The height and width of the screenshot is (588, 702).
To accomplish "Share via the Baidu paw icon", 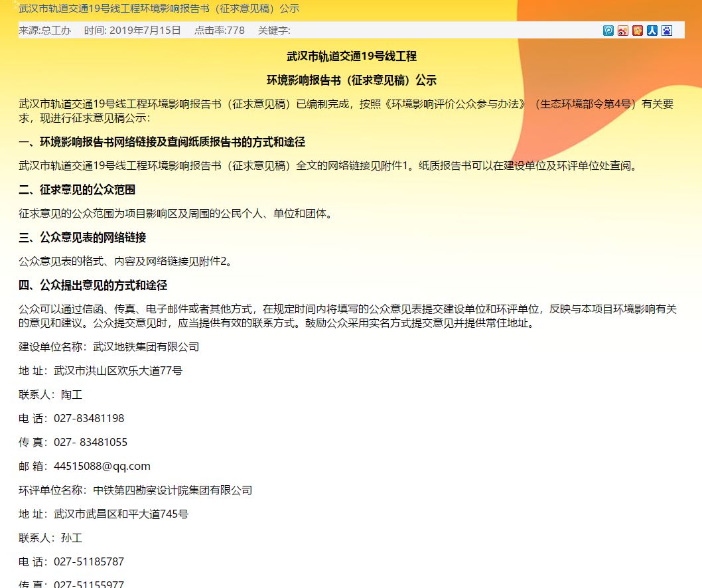I will click(667, 31).
